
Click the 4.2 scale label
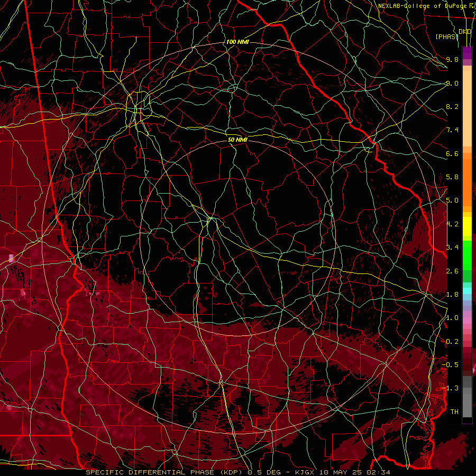pyautogui.click(x=452, y=224)
